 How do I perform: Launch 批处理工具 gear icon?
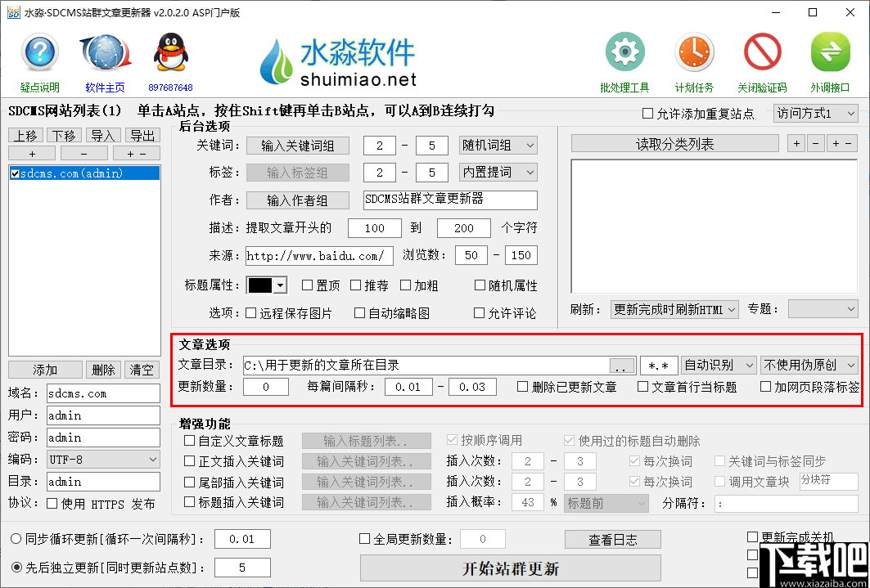[624, 51]
